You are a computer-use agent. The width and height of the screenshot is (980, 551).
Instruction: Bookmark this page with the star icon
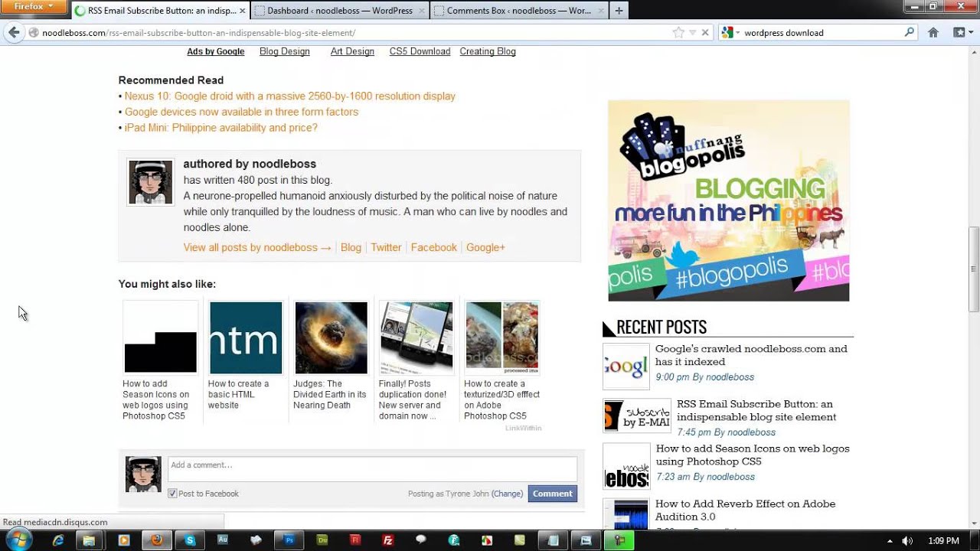(678, 32)
